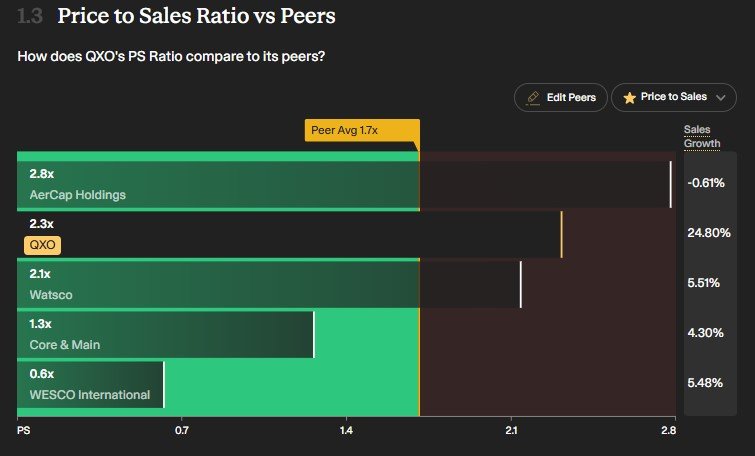The image size is (755, 456).
Task: Expand the Price to Sales dropdown chevron
Action: (x=721, y=97)
